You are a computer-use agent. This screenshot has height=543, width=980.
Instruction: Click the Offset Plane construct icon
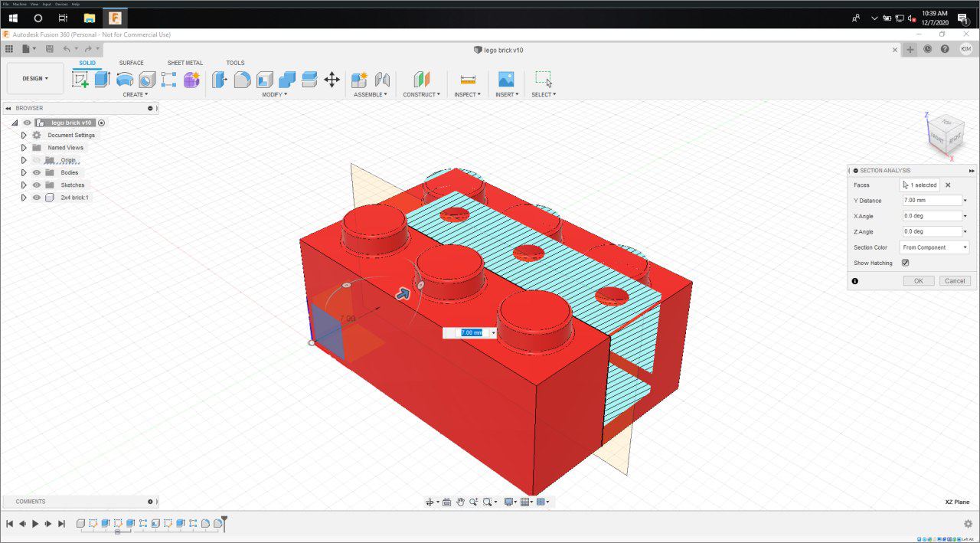coord(422,80)
